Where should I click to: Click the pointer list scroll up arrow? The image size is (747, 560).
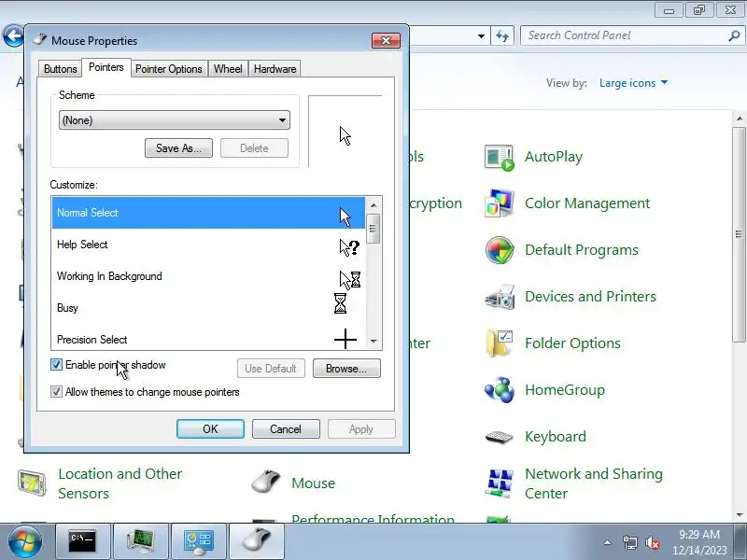[x=373, y=205]
